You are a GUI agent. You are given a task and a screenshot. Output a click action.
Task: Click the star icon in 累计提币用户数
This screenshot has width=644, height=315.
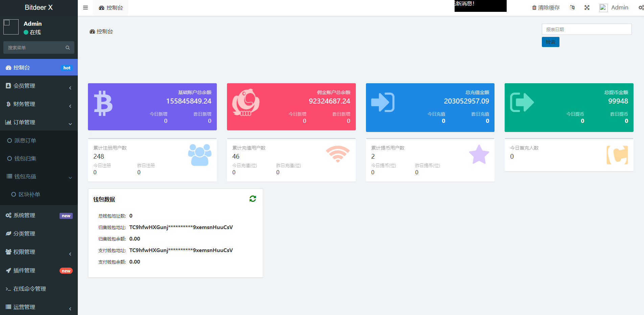[479, 154]
